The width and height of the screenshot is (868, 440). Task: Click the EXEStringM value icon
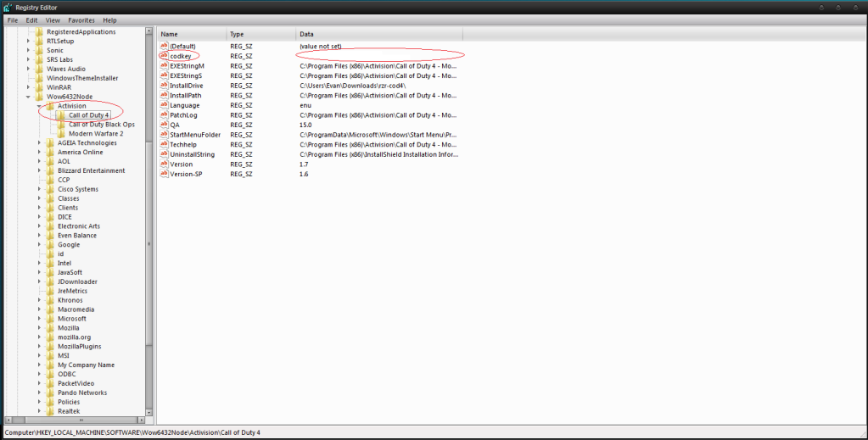coord(164,66)
